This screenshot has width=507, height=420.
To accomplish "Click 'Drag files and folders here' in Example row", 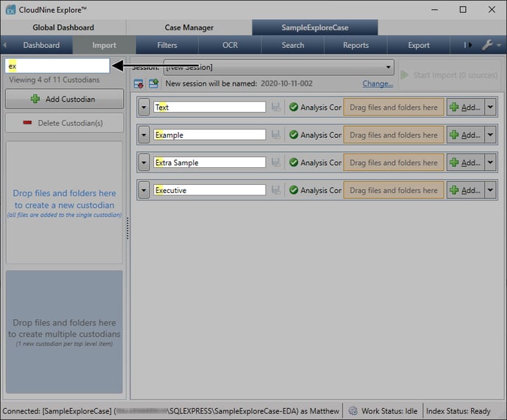I will (394, 135).
